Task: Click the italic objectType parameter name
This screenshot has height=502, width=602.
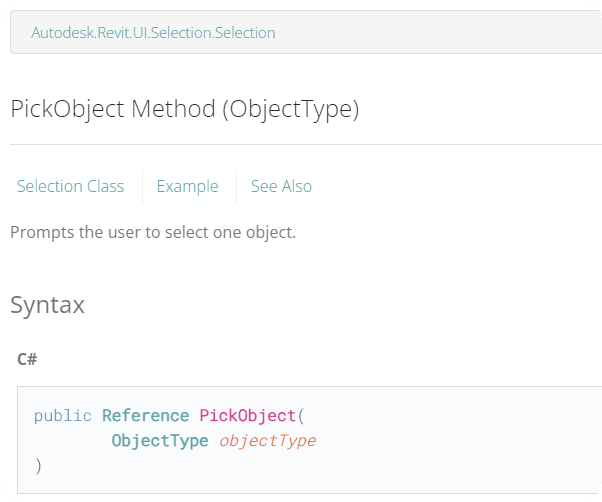Action: (x=267, y=441)
